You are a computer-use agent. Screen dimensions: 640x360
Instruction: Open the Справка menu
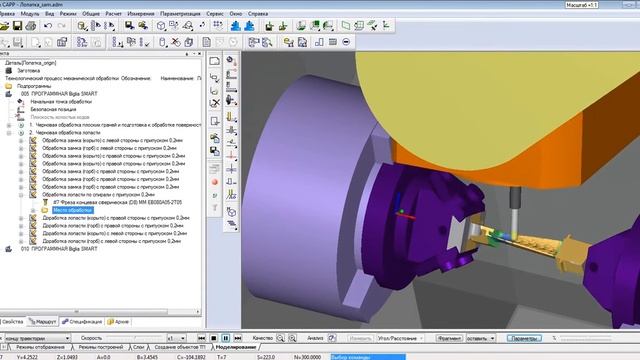(x=258, y=14)
